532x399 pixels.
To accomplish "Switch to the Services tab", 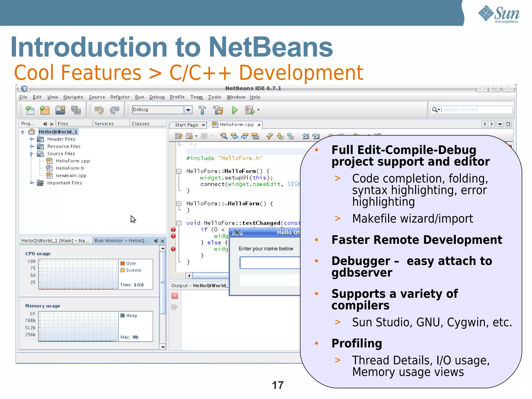I will click(x=104, y=124).
